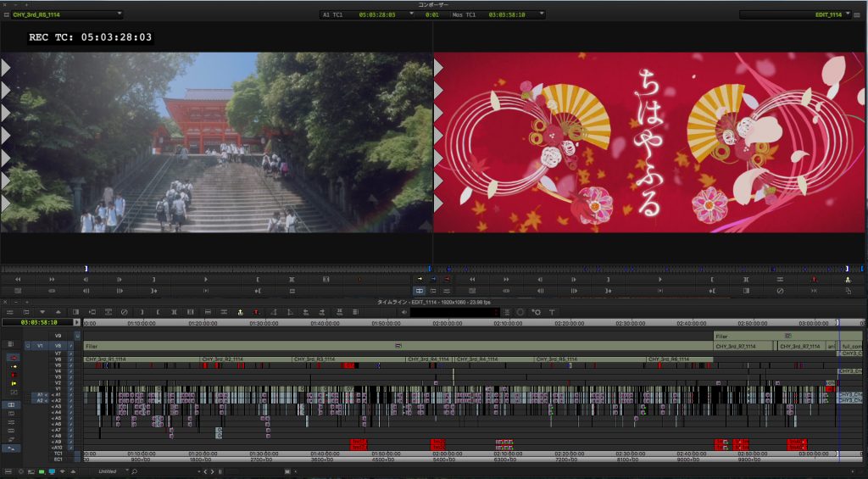Viewport: 868px width, 479px height.
Task: Click yellow Extract button under record monitor
Action: [848, 280]
